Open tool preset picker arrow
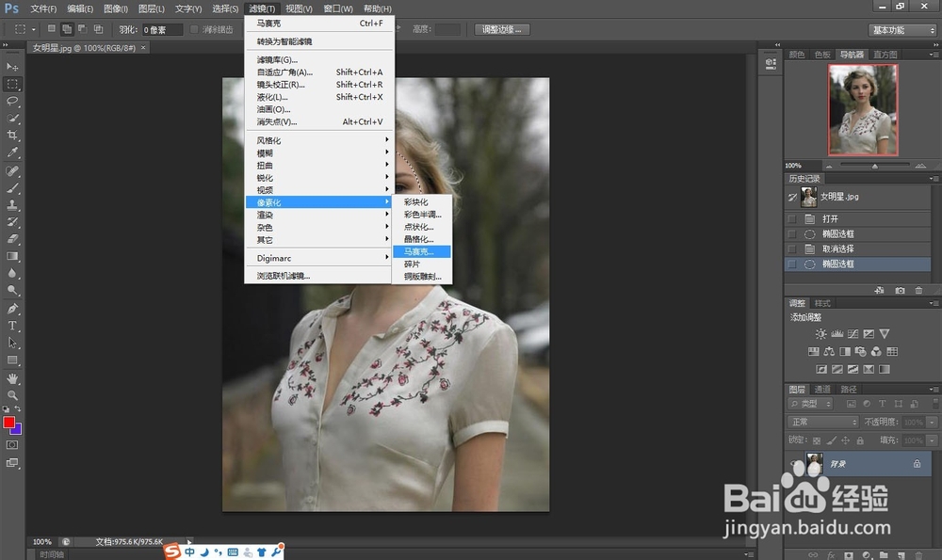Screen dimensions: 942x560 34,29
